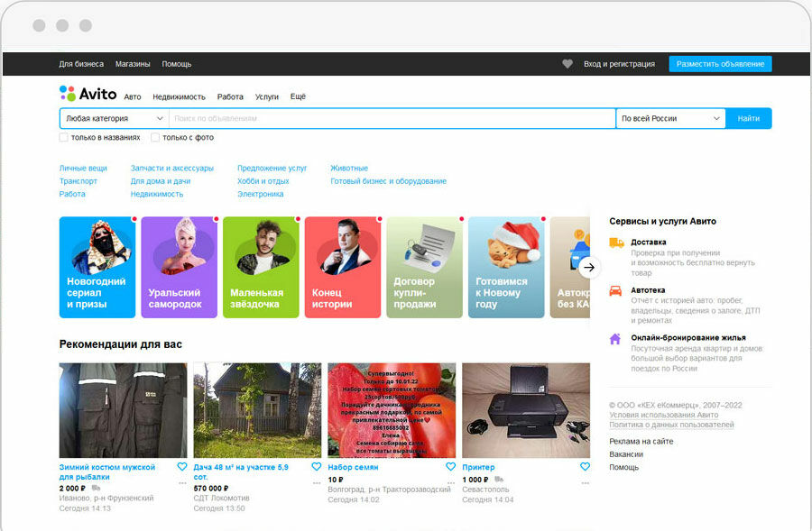
Task: Expand the По всей России region dropdown
Action: (670, 118)
